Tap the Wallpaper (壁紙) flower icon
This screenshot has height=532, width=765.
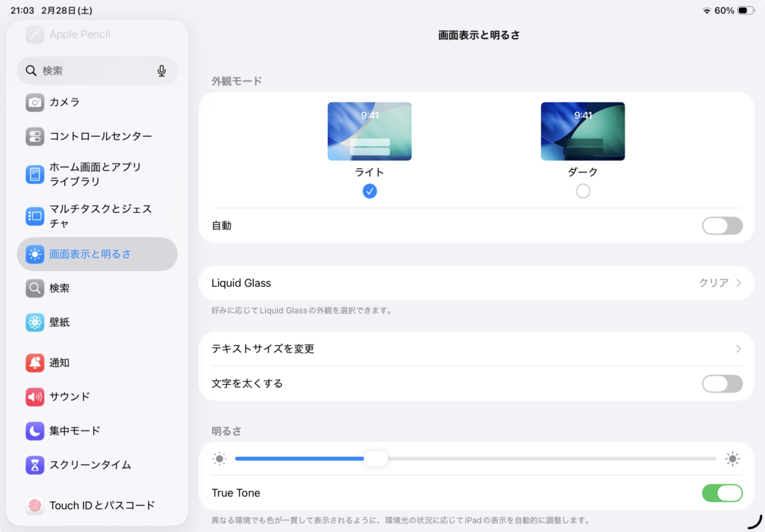(x=35, y=323)
